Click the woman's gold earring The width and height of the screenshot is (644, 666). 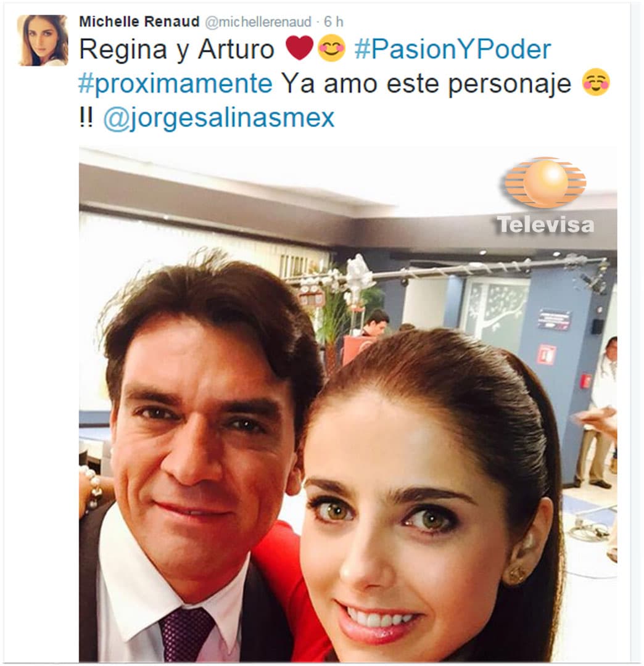click(517, 575)
